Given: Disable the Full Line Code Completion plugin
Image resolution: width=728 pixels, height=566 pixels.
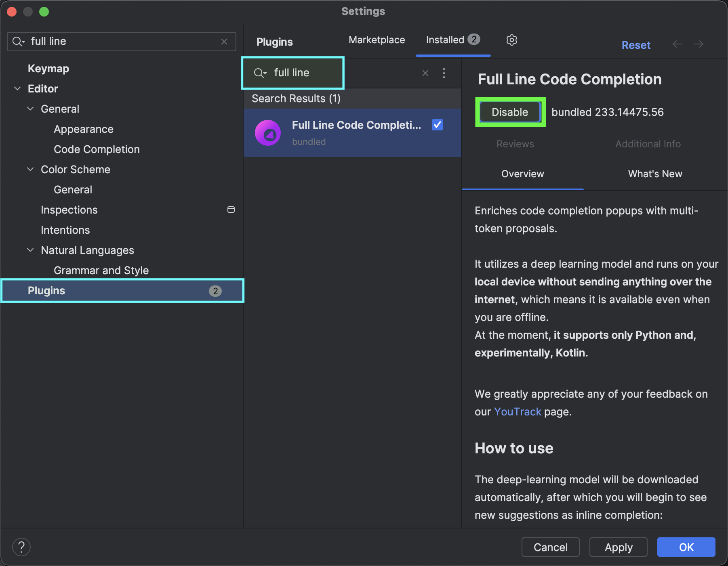Looking at the screenshot, I should (510, 112).
